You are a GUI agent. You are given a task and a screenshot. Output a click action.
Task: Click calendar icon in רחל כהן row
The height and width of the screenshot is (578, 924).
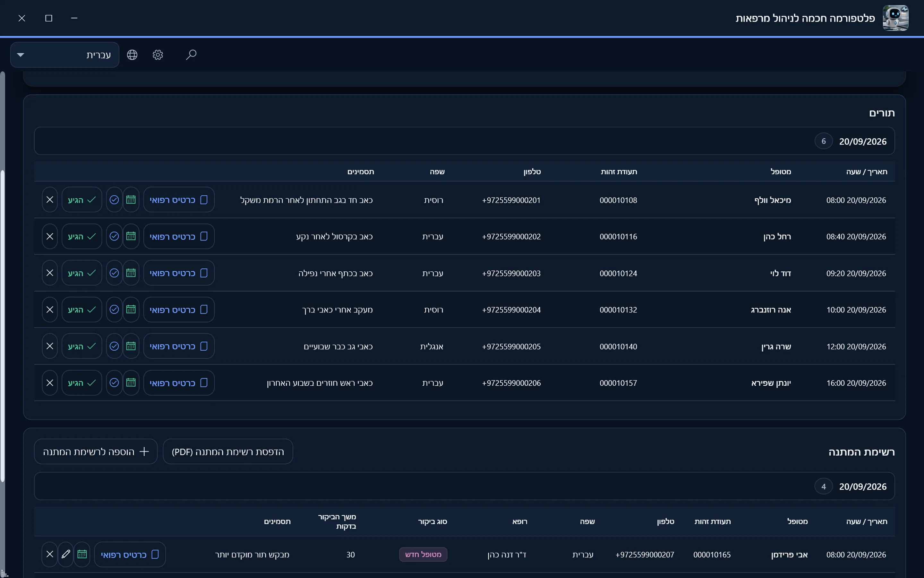(x=131, y=236)
